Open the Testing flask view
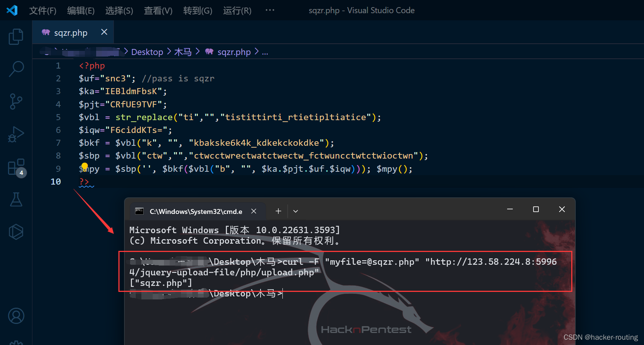This screenshot has height=345, width=644. point(16,199)
